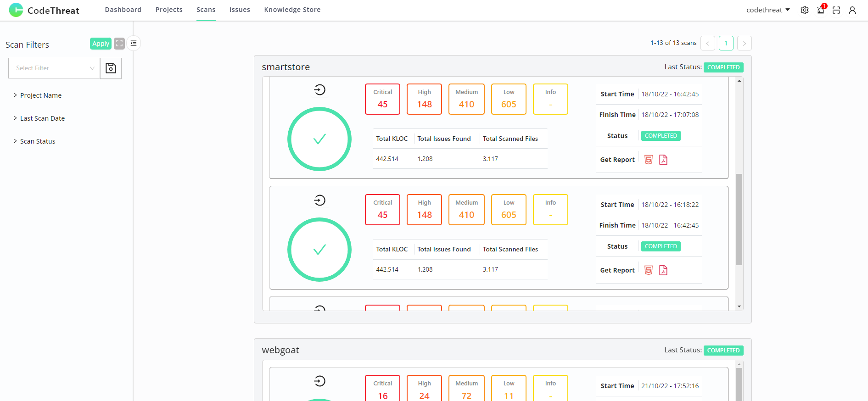The image size is (868, 401).
Task: Click the expand icon beside Apply
Action: point(119,44)
